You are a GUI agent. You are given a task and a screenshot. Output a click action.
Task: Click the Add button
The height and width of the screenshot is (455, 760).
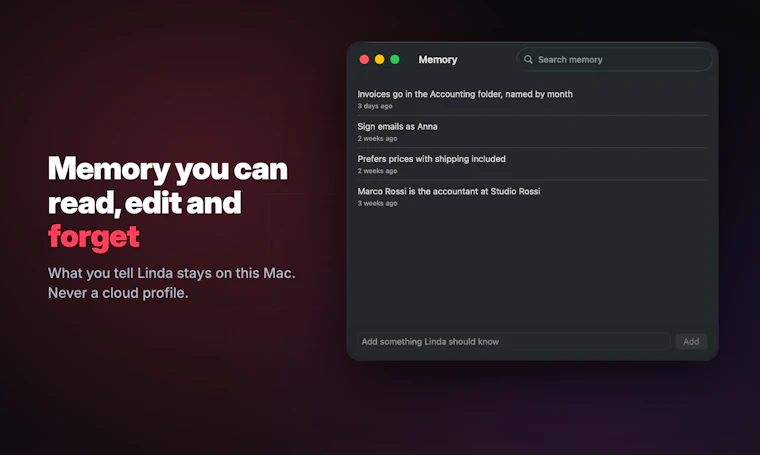[691, 342]
